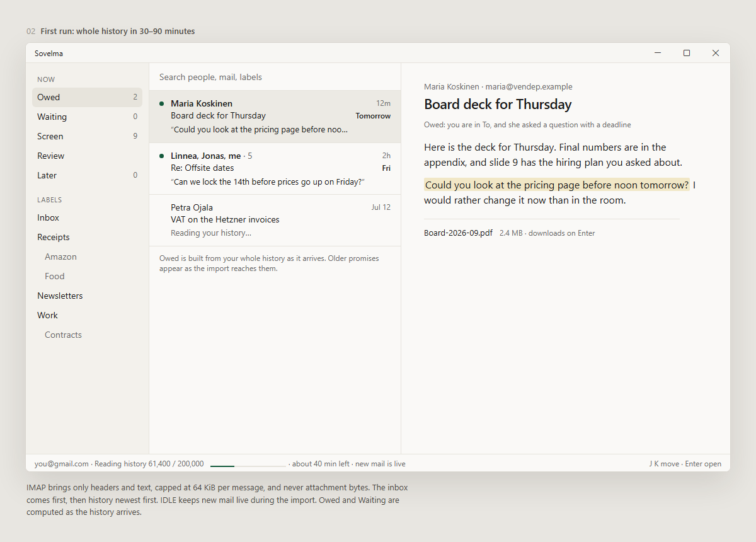
Task: Select the Screen view
Action: (x=87, y=136)
